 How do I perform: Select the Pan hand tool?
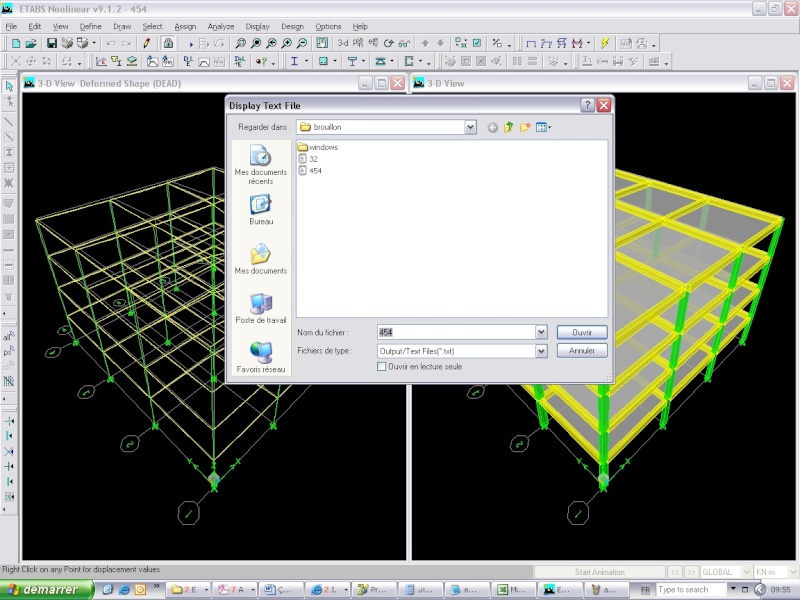pyautogui.click(x=322, y=44)
